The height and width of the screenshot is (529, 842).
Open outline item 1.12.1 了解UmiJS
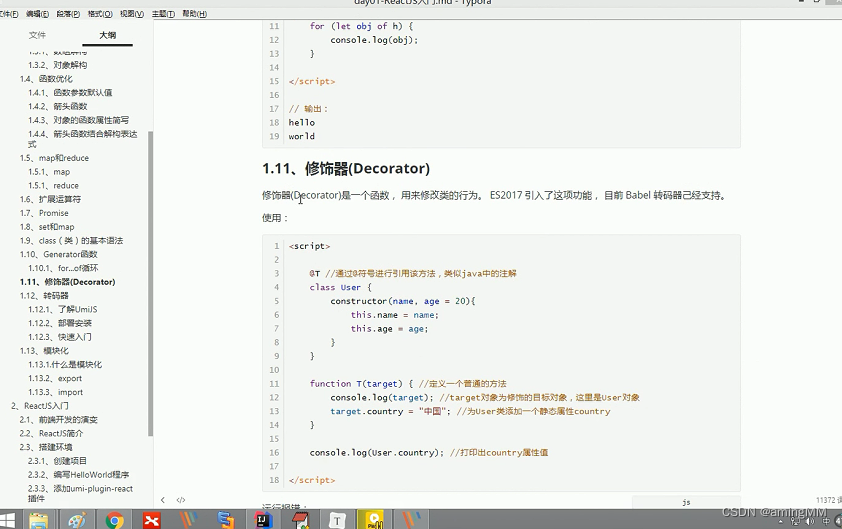(63, 309)
